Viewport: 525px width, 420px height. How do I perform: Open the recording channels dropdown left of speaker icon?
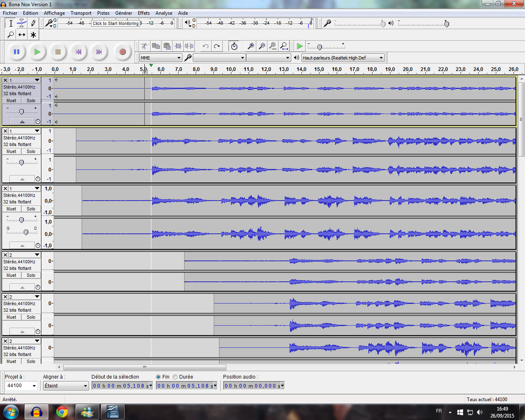pyautogui.click(x=269, y=58)
